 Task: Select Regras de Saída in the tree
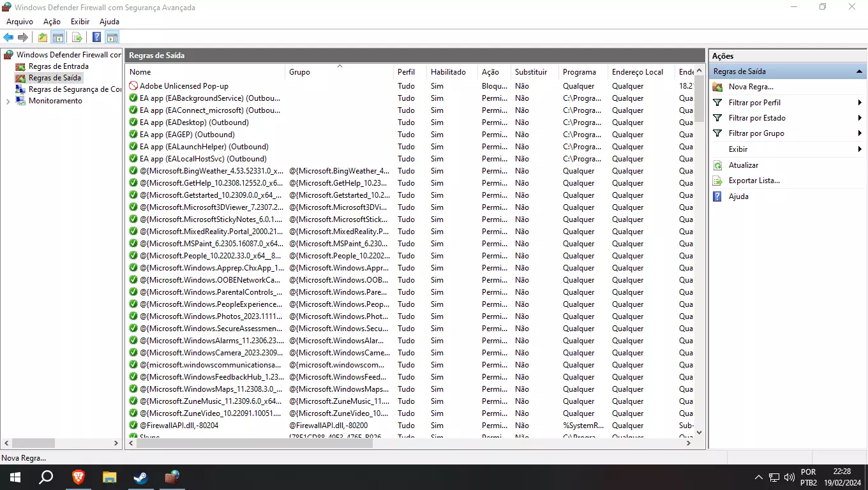[54, 78]
